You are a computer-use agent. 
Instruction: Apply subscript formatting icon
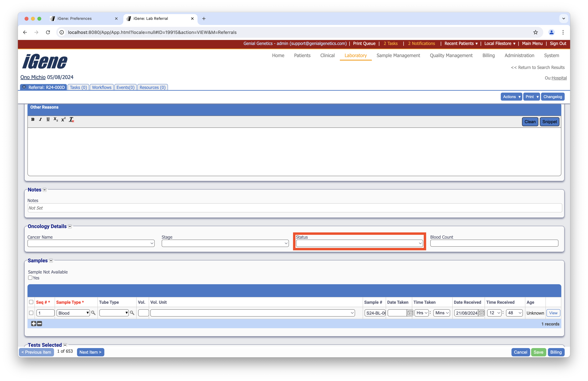(56, 119)
